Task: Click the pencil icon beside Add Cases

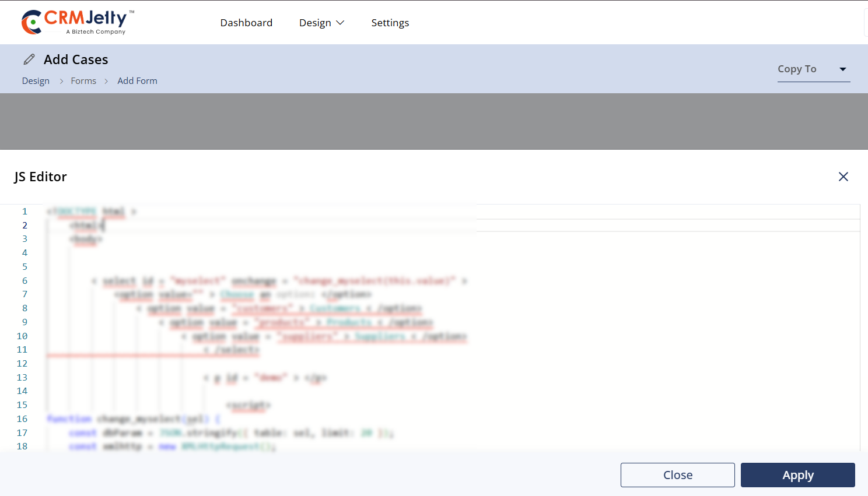Action: click(x=29, y=59)
